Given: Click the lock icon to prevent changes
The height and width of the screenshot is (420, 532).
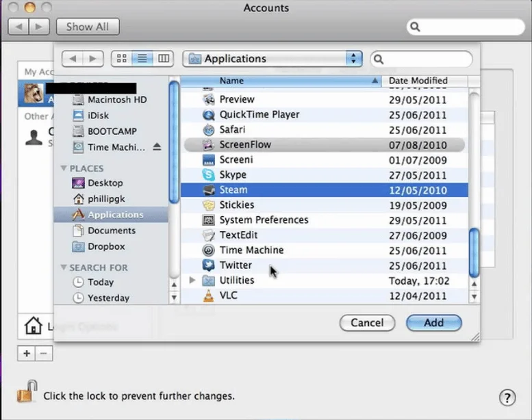Looking at the screenshot, I should click(26, 395).
